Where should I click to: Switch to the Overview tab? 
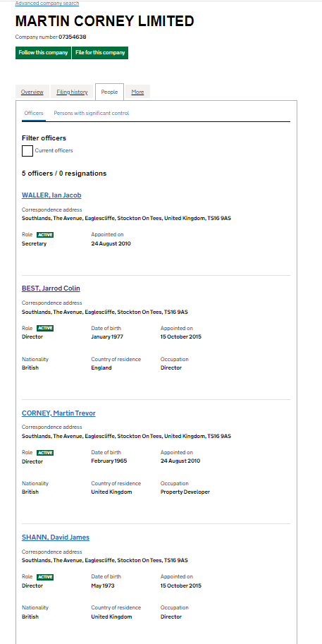click(32, 92)
